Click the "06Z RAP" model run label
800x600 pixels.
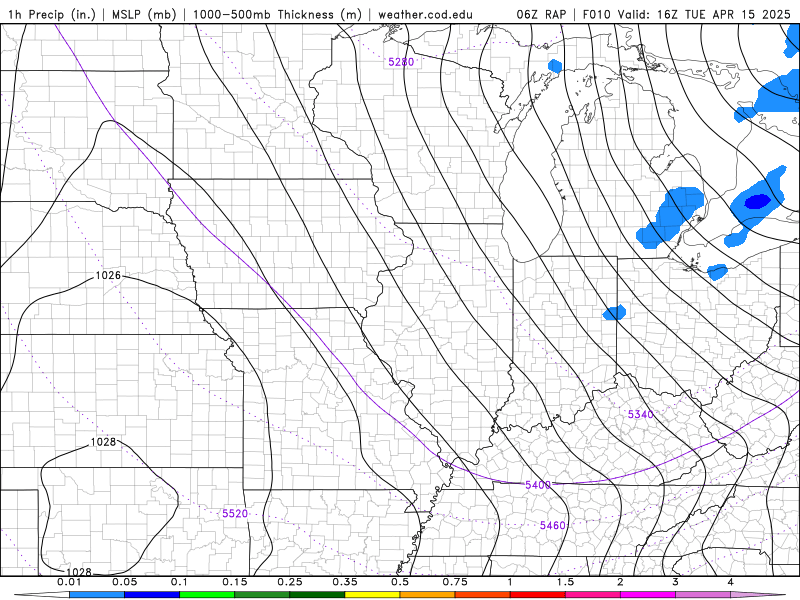click(x=541, y=14)
